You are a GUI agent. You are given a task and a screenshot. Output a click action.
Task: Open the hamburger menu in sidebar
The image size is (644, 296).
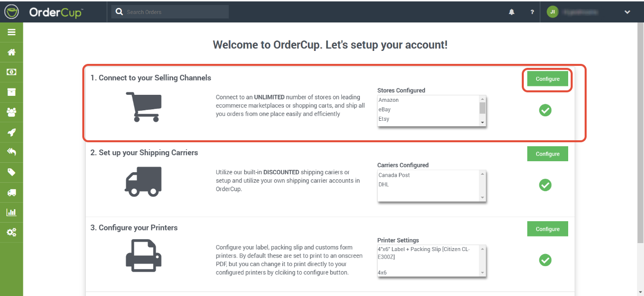click(x=11, y=32)
